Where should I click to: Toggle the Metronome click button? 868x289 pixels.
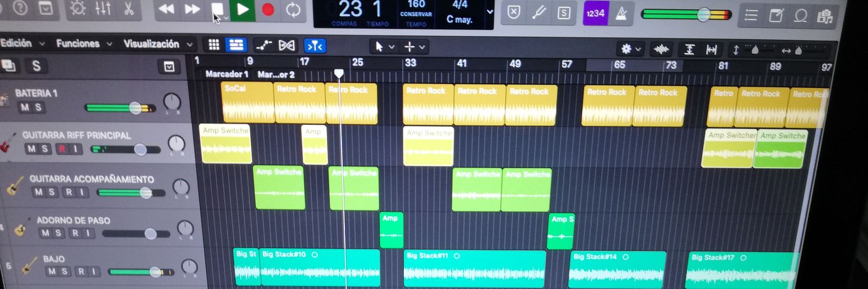[x=621, y=13]
